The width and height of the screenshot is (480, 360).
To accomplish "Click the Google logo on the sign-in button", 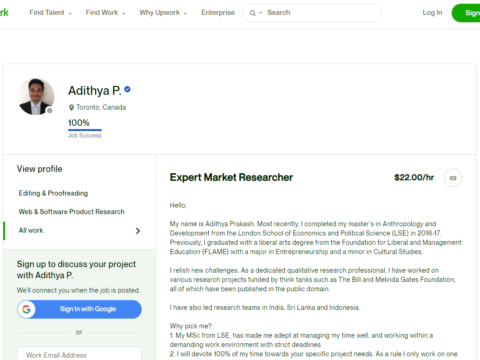I will pyautogui.click(x=26, y=309).
